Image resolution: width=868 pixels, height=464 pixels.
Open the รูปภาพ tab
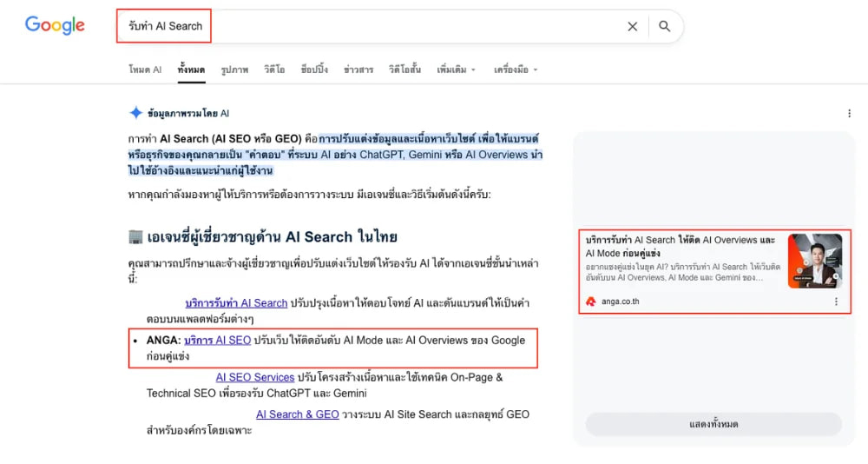[x=234, y=70]
